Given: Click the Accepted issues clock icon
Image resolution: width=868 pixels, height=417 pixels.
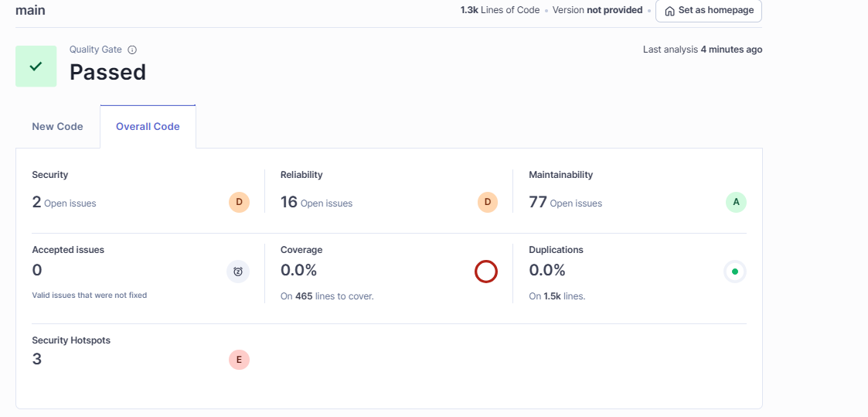Looking at the screenshot, I should (238, 272).
